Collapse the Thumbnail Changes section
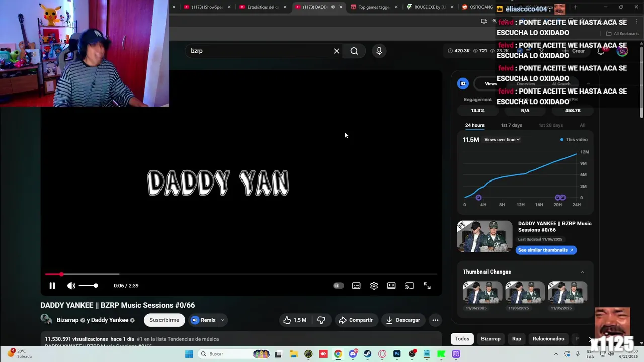Screen dimensions: 644x362 pos(583,272)
